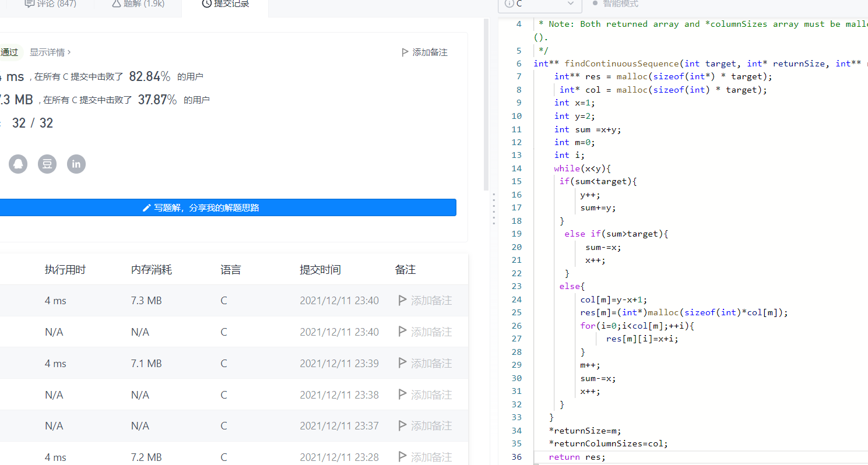Click the panel divider drag handle
This screenshot has height=465, width=868.
click(494, 209)
